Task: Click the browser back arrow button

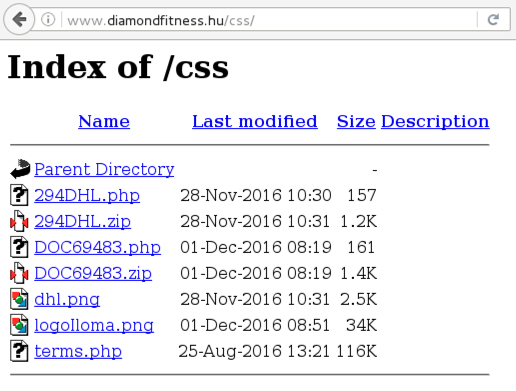Action: [19, 19]
